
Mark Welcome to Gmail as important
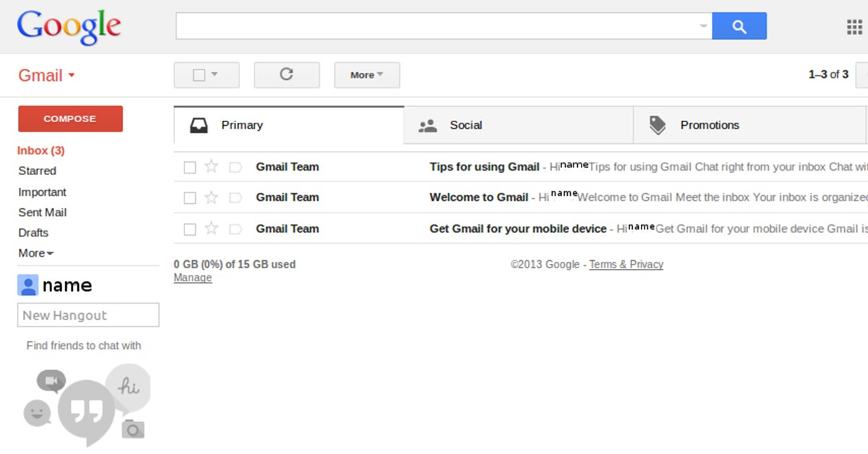pyautogui.click(x=235, y=198)
